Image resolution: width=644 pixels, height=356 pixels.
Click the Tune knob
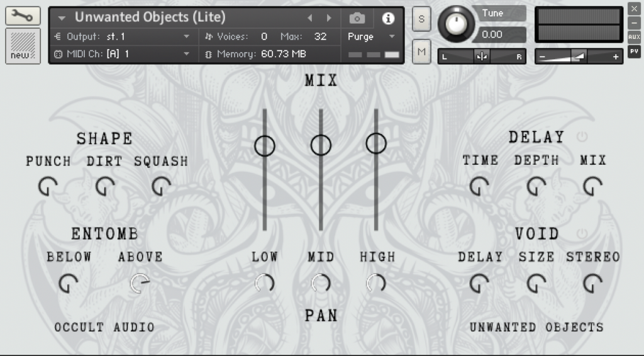[456, 25]
